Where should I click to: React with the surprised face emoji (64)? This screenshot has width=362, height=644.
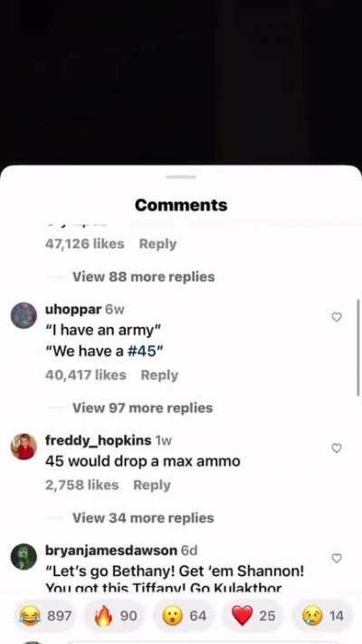click(183, 616)
